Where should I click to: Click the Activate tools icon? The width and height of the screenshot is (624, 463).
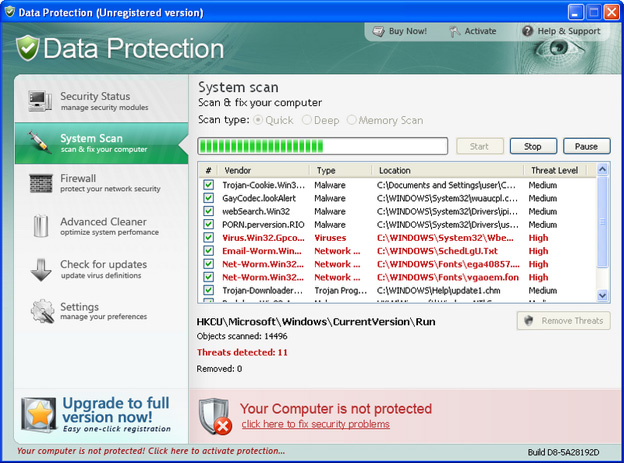454,31
